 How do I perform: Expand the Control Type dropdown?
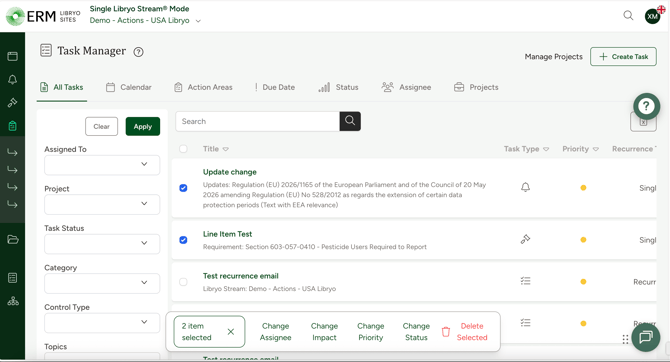click(102, 322)
